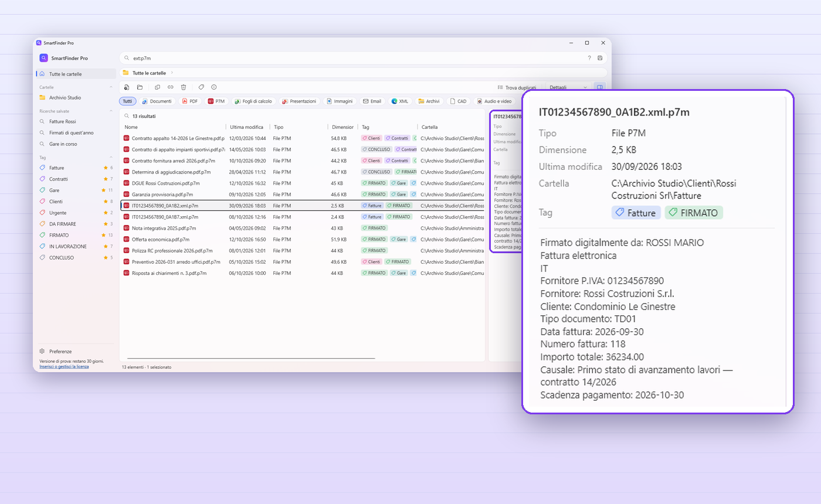Viewport: 821px width, 504px height.
Task: Select the Email filter chip
Action: pyautogui.click(x=372, y=101)
